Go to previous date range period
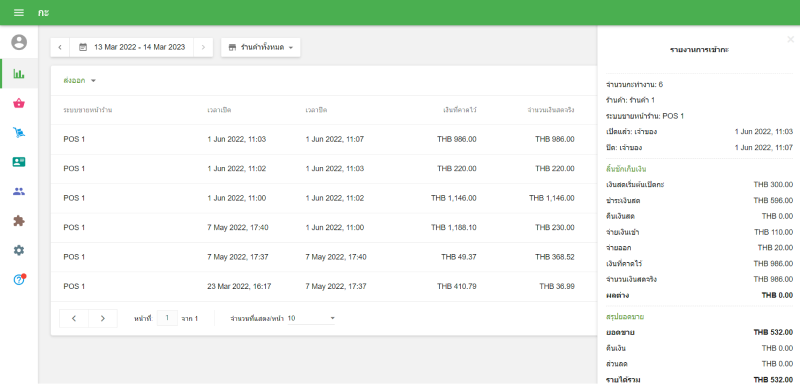800x384 pixels. 60,47
